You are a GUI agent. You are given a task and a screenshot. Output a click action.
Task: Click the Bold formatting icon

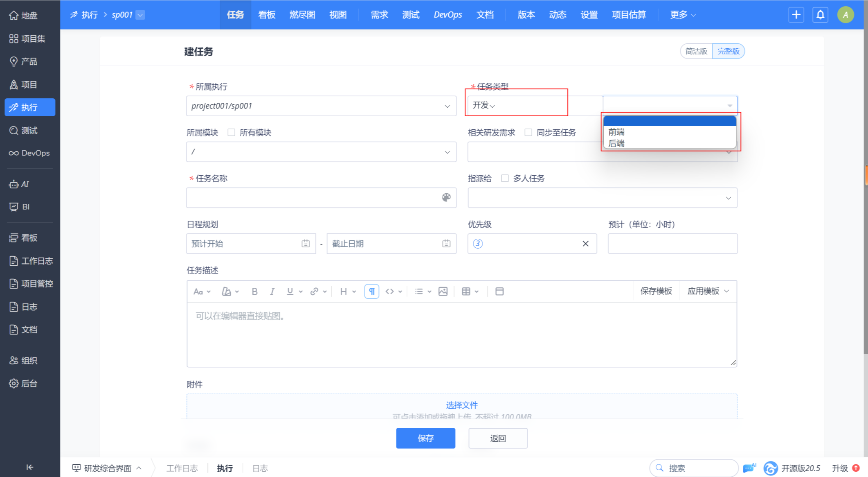(254, 291)
